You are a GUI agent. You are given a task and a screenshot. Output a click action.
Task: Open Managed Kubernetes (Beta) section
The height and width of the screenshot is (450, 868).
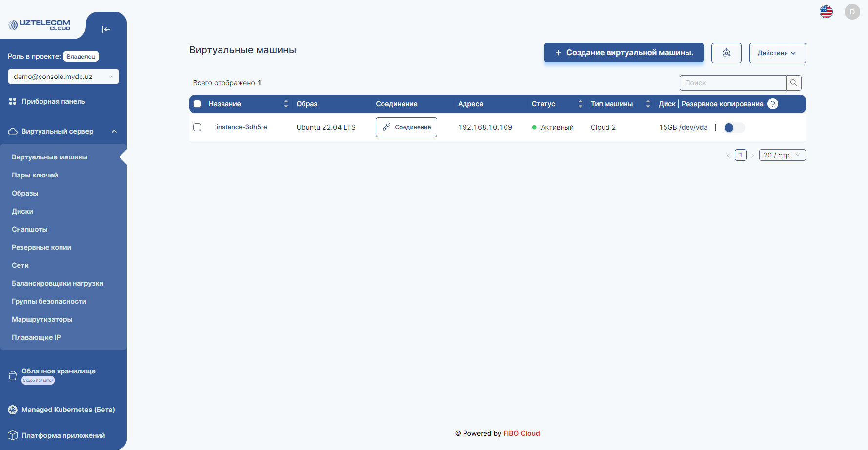click(x=68, y=410)
